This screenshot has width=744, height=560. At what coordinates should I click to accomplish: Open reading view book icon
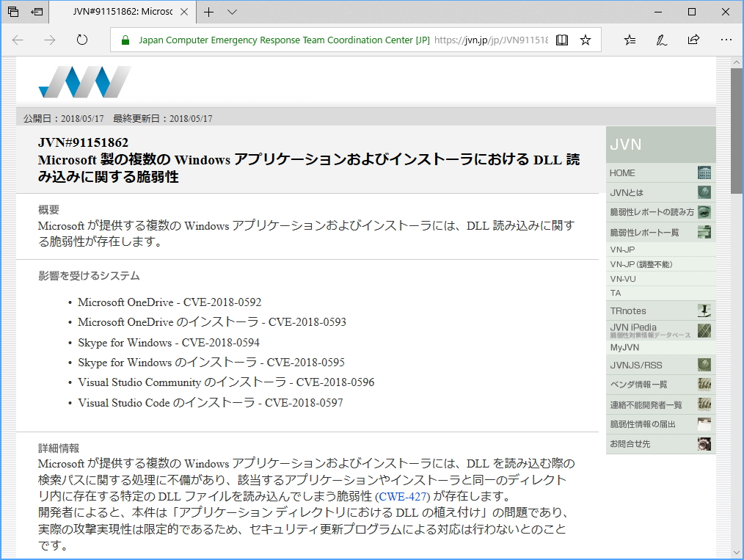point(562,40)
